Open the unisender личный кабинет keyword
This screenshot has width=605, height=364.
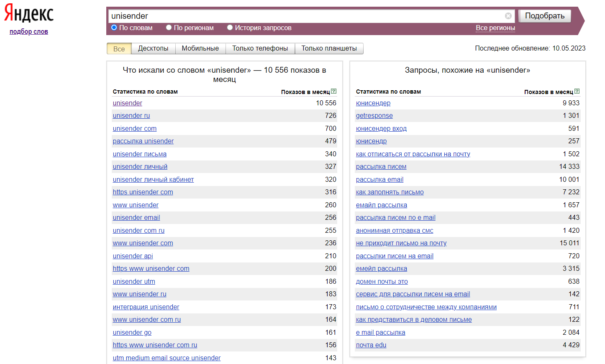click(x=154, y=180)
